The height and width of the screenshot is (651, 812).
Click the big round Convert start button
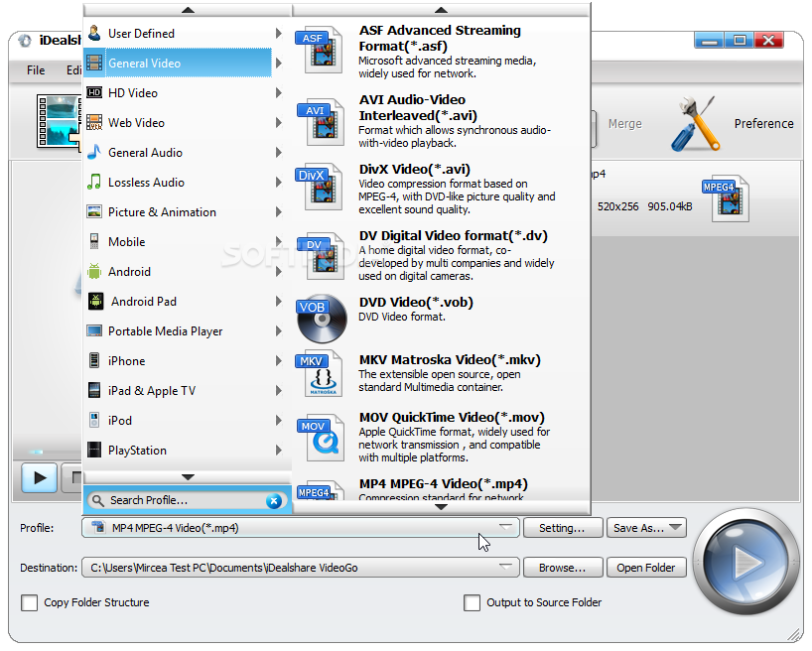[746, 562]
